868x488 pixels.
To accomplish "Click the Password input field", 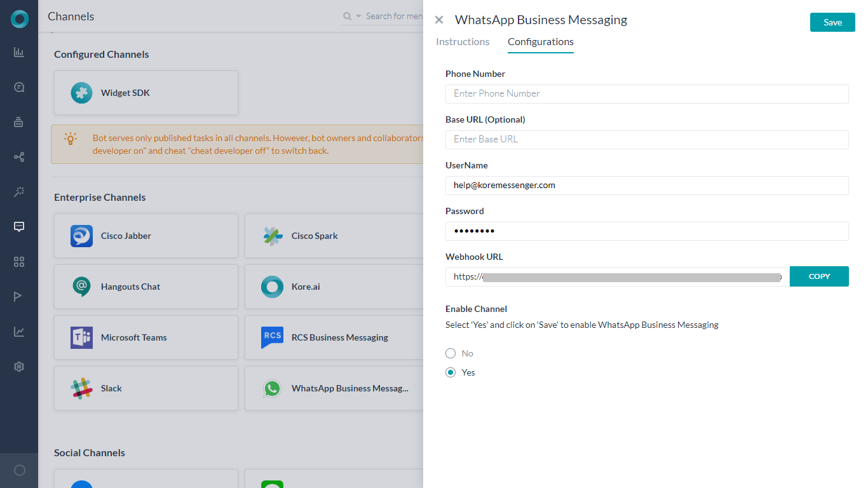I will [x=647, y=231].
